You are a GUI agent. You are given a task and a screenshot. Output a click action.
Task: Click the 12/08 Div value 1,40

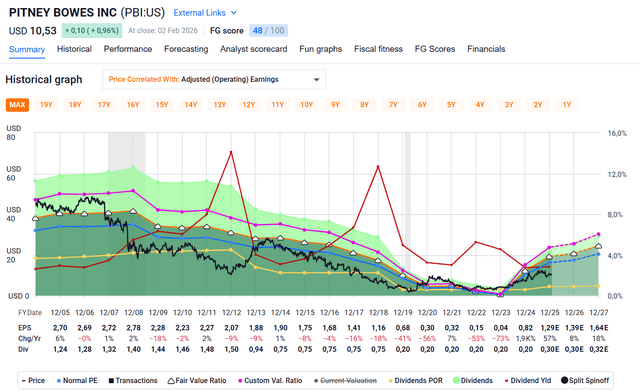(x=133, y=350)
